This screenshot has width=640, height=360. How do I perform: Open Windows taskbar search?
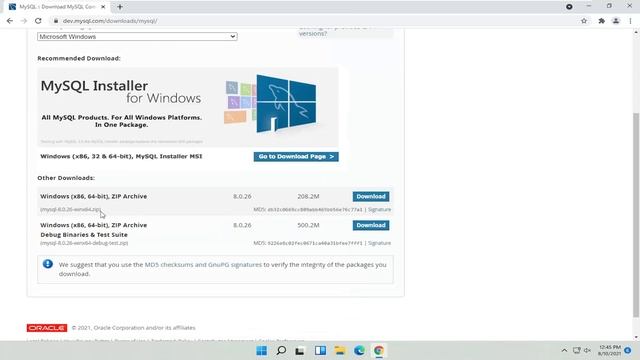(x=281, y=351)
